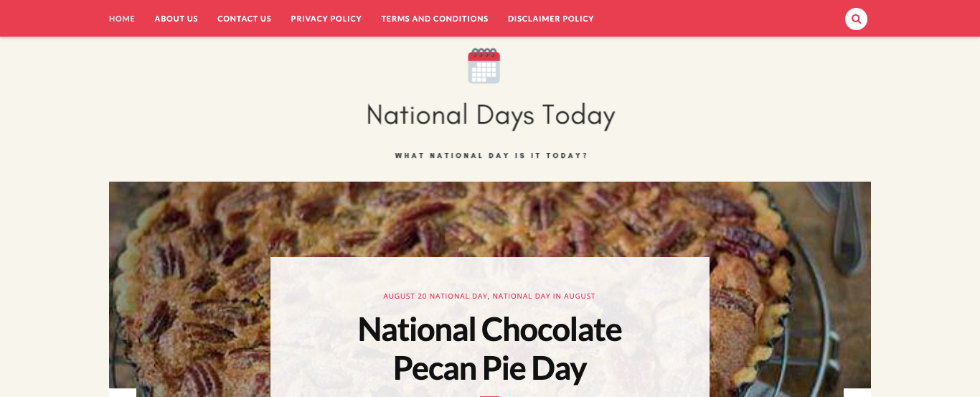Select Disclaimer Policy in navigation

point(551,19)
